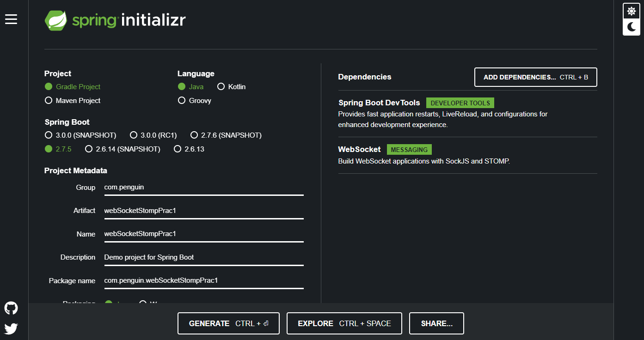Open the Twitter link icon
This screenshot has height=340, width=644.
point(11,328)
